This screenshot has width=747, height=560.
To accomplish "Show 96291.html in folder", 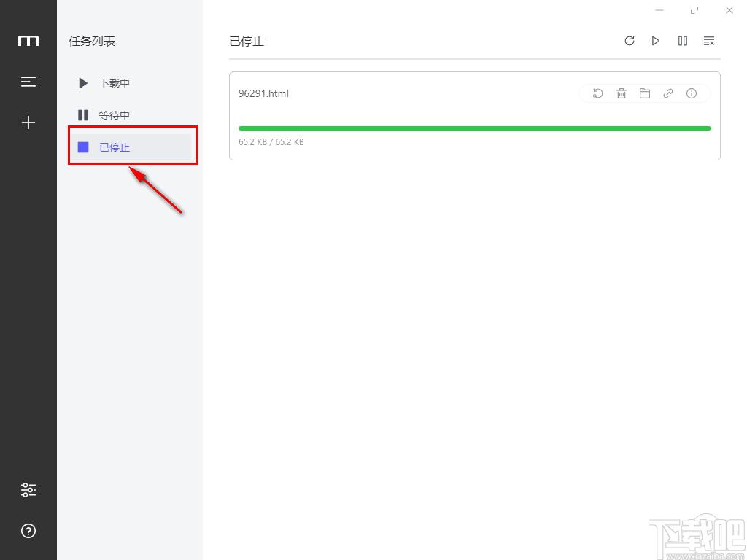I will pos(645,93).
